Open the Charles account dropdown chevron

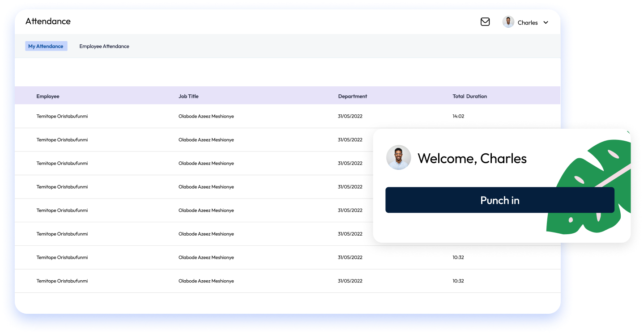pyautogui.click(x=546, y=22)
